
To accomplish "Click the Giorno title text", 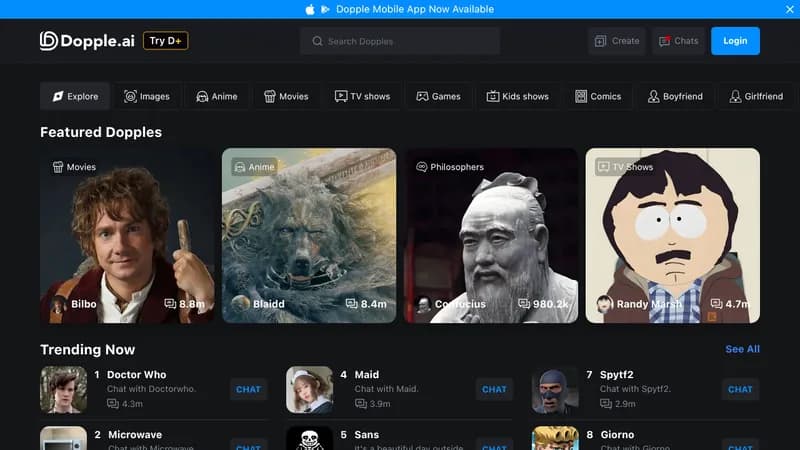I will point(617,435).
